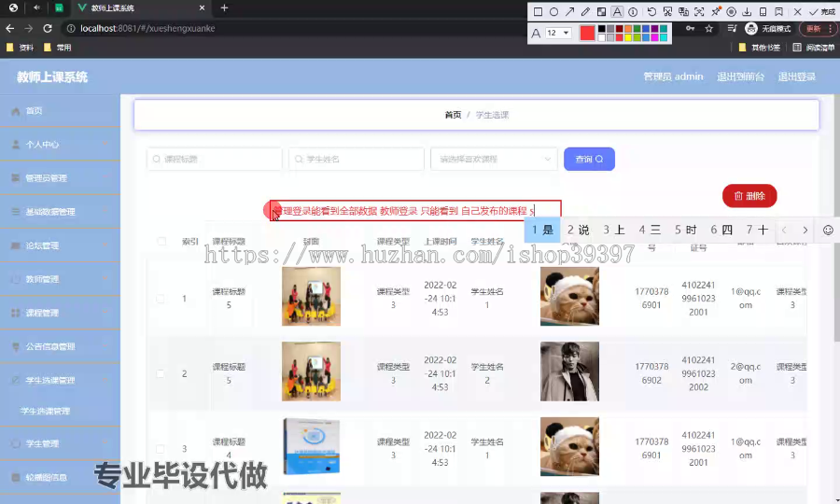Click the 课程标题 search input

coord(215,159)
